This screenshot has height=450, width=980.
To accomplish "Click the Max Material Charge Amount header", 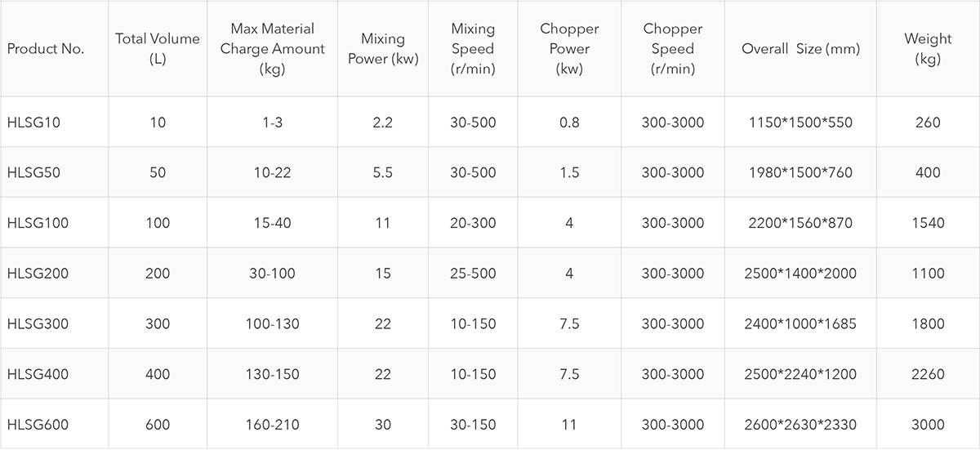I will coord(272,49).
